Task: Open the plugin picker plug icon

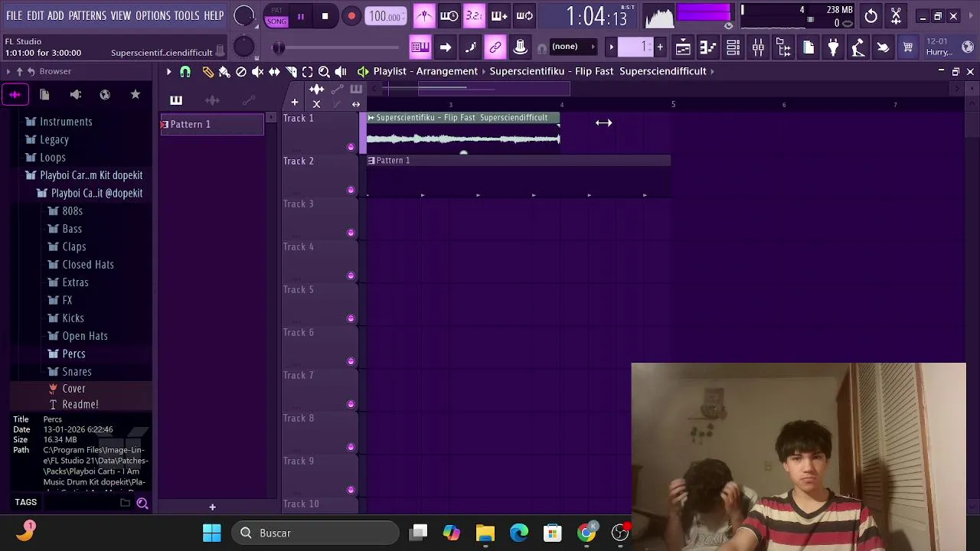Action: [833, 48]
